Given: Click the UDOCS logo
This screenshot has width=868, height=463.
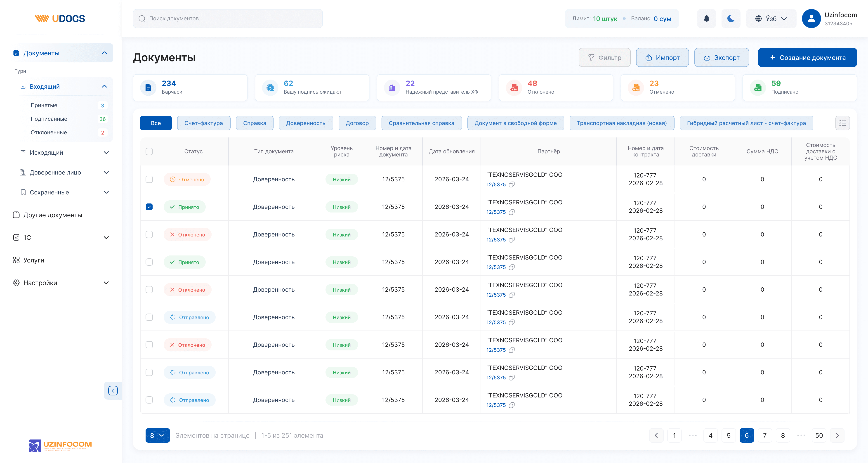Looking at the screenshot, I should [x=60, y=19].
